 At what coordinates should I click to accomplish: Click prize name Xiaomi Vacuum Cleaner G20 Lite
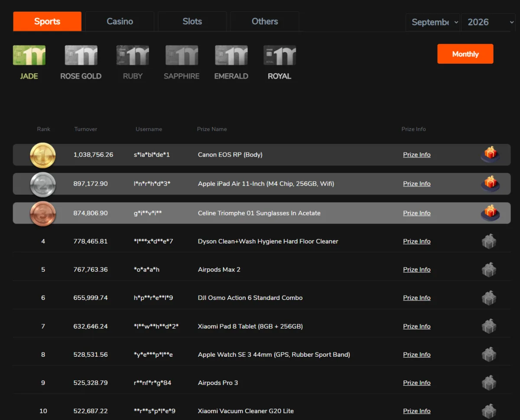246,411
